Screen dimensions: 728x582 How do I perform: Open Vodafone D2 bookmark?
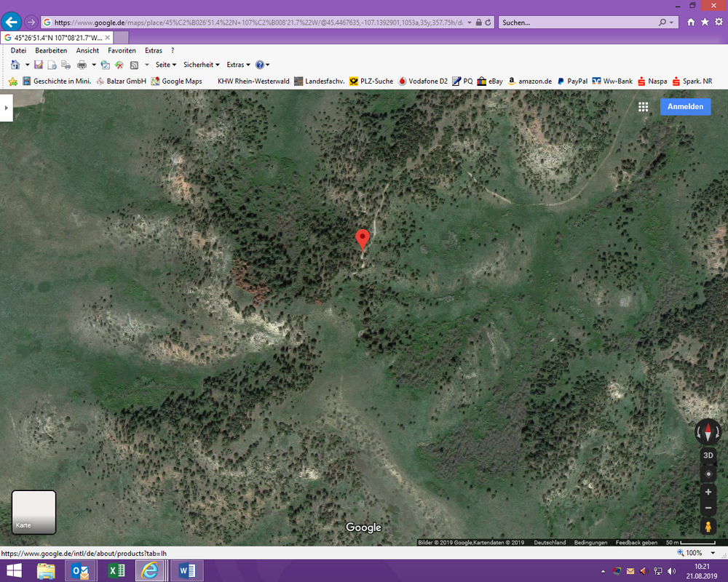point(422,81)
